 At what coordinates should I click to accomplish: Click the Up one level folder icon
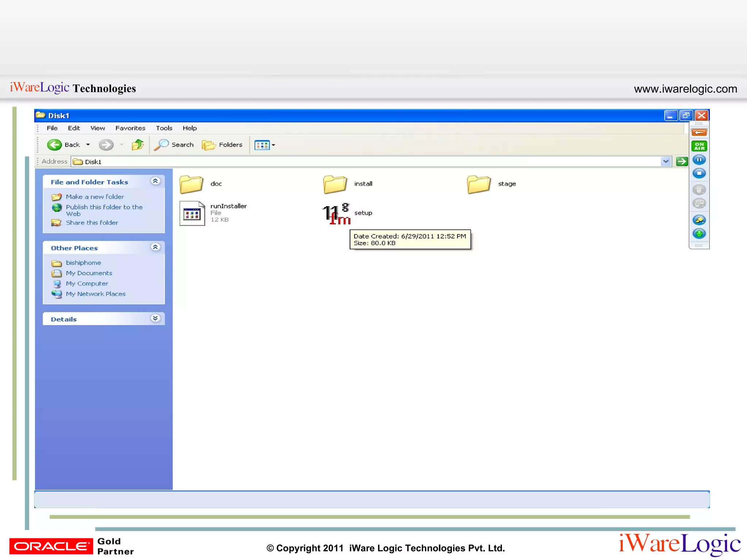pos(138,145)
